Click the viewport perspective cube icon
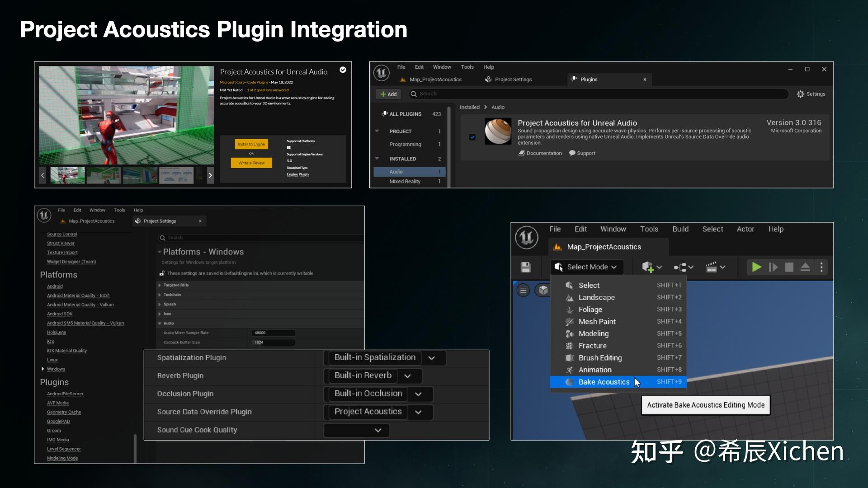Viewport: 868px width, 488px height. 543,290
